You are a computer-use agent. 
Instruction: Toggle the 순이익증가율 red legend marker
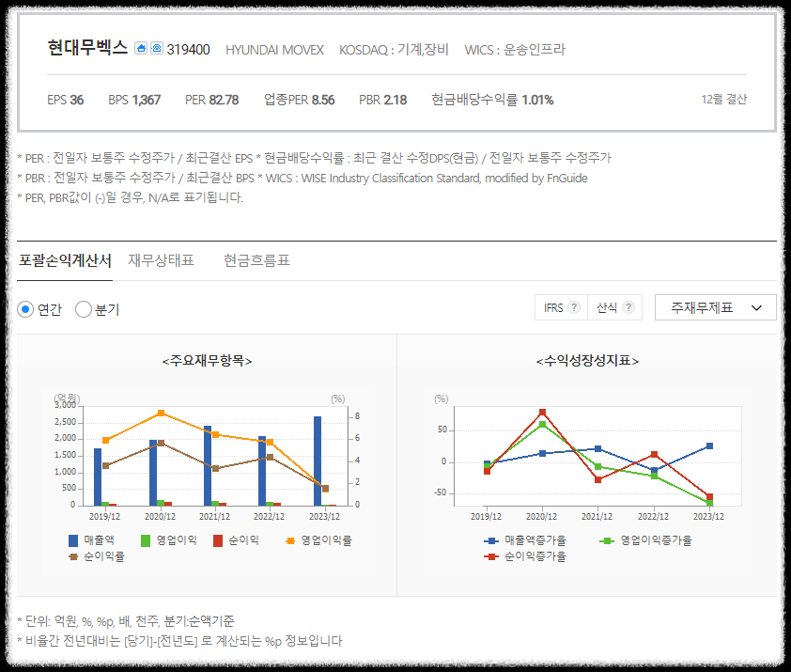[x=491, y=557]
